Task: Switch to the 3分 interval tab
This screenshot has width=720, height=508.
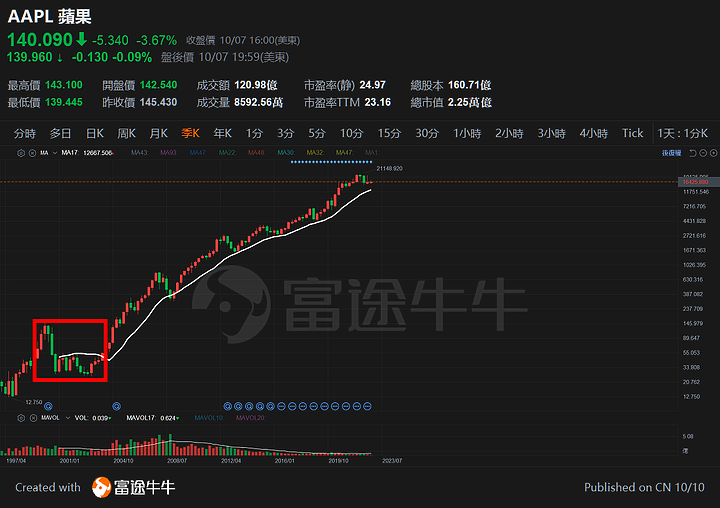Action: [x=285, y=134]
